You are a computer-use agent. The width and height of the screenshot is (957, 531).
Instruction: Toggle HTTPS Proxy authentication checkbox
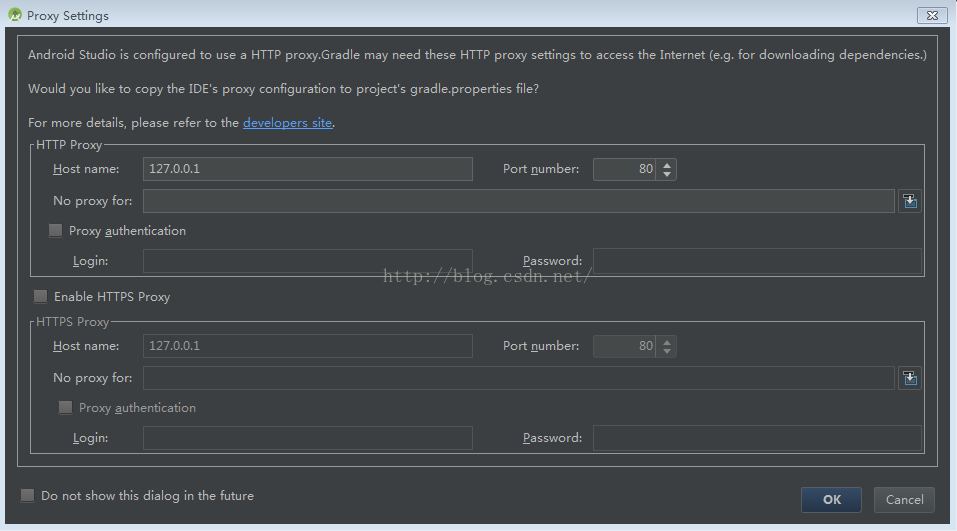point(65,407)
